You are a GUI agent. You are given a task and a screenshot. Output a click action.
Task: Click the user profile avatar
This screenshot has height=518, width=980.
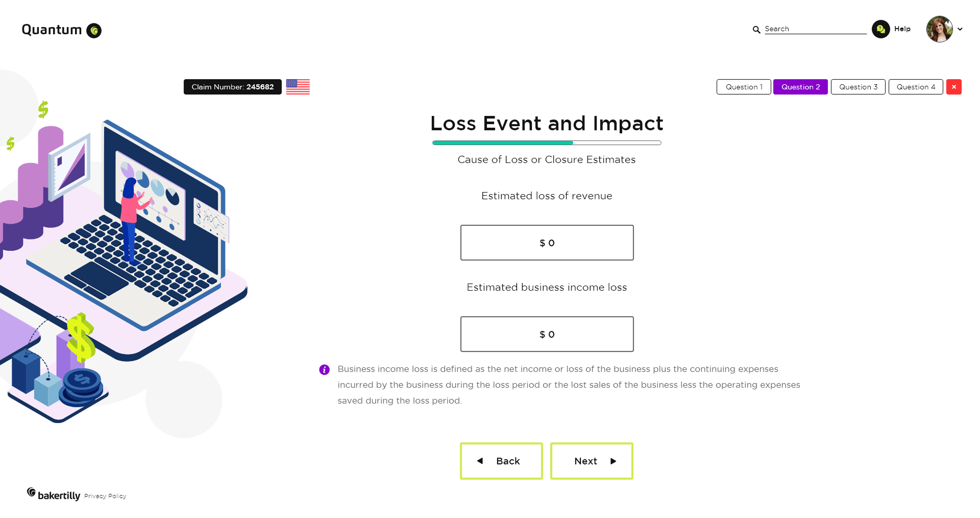click(939, 29)
